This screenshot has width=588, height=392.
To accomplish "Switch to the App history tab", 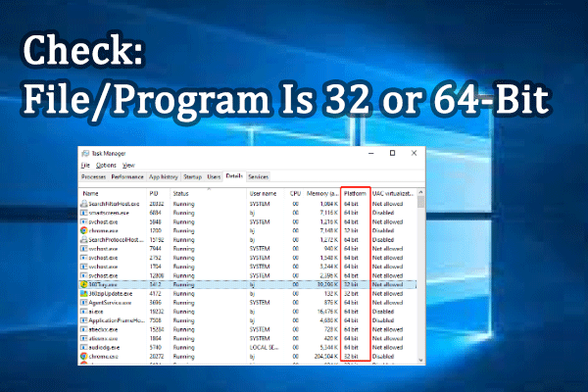I will tap(163, 176).
